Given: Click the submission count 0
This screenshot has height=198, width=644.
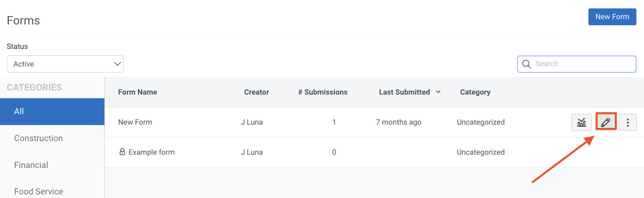Looking at the screenshot, I should click(334, 152).
